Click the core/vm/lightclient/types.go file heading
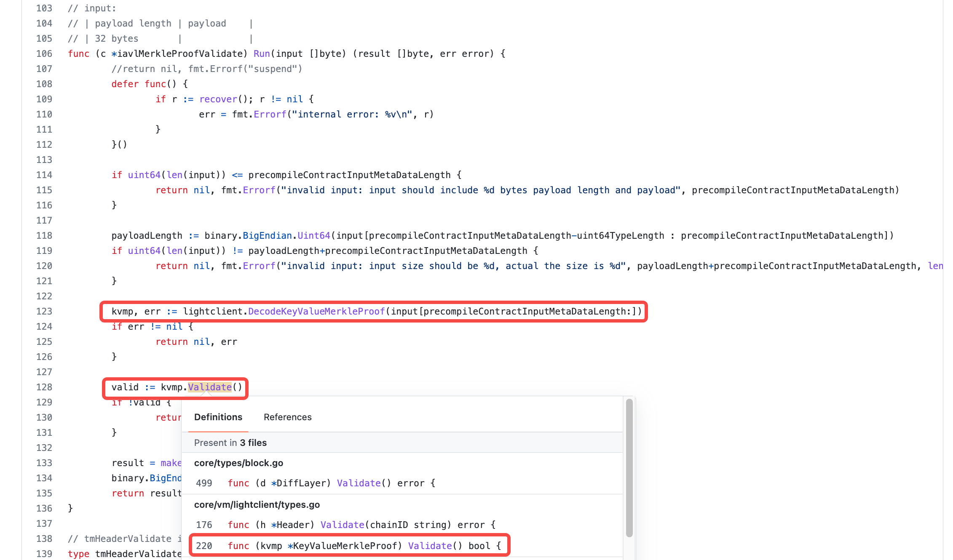The image size is (953, 560). [x=257, y=504]
